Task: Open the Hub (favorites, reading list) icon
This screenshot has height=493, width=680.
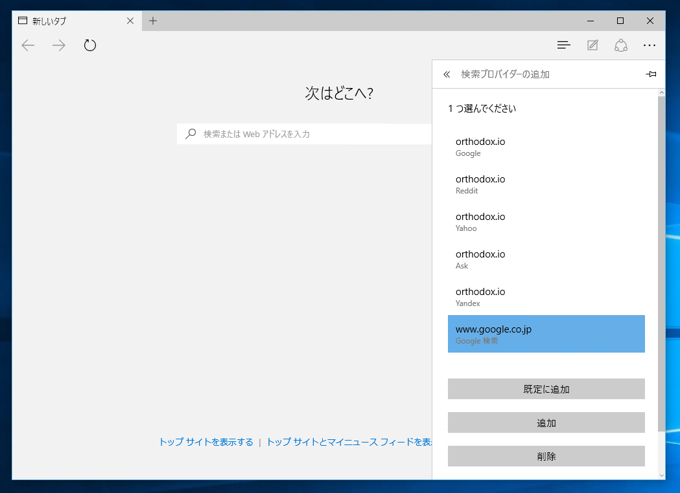Action: pos(564,45)
